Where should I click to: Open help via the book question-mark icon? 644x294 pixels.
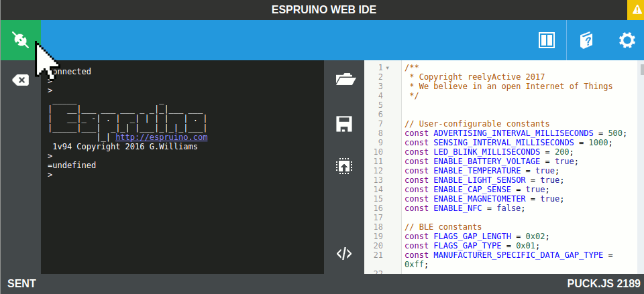pyautogui.click(x=586, y=40)
